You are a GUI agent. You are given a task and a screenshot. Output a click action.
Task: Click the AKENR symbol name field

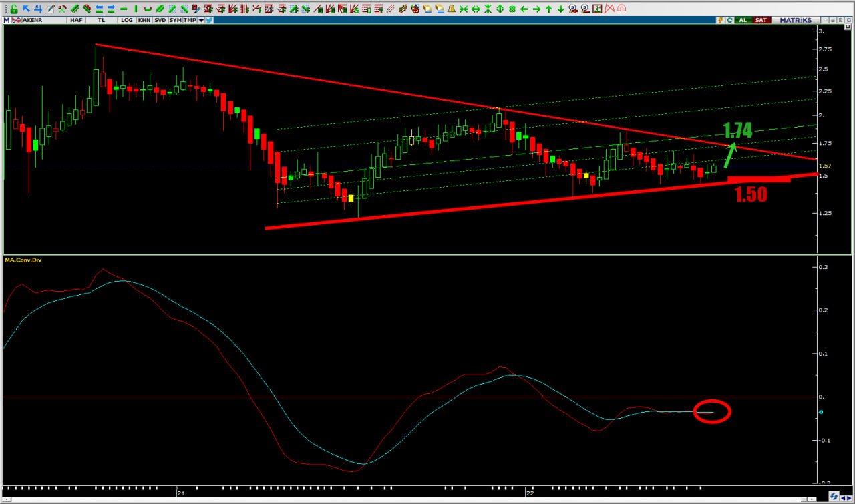tap(37, 20)
